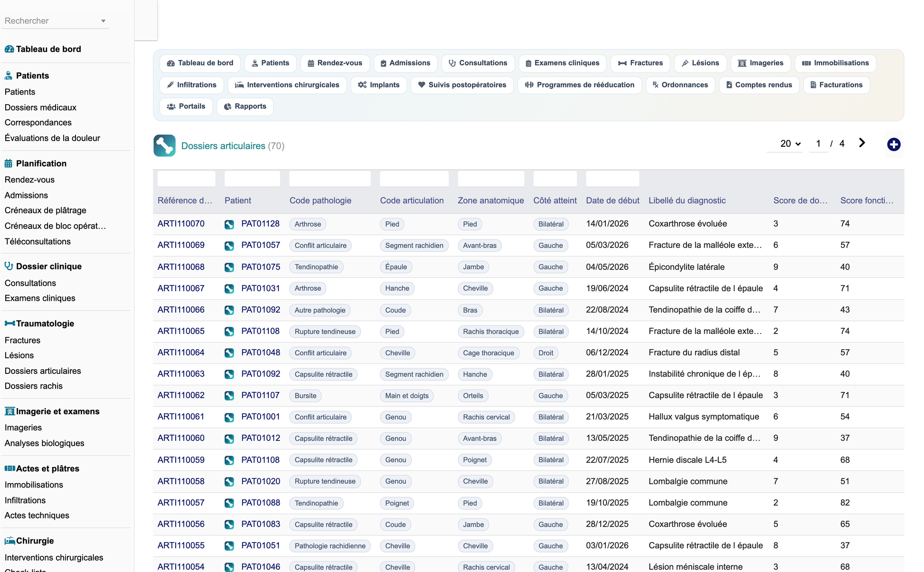Click the Traumatologie bone icon in sidebar
Screen dimensions: 924x572
pyautogui.click(x=9, y=323)
